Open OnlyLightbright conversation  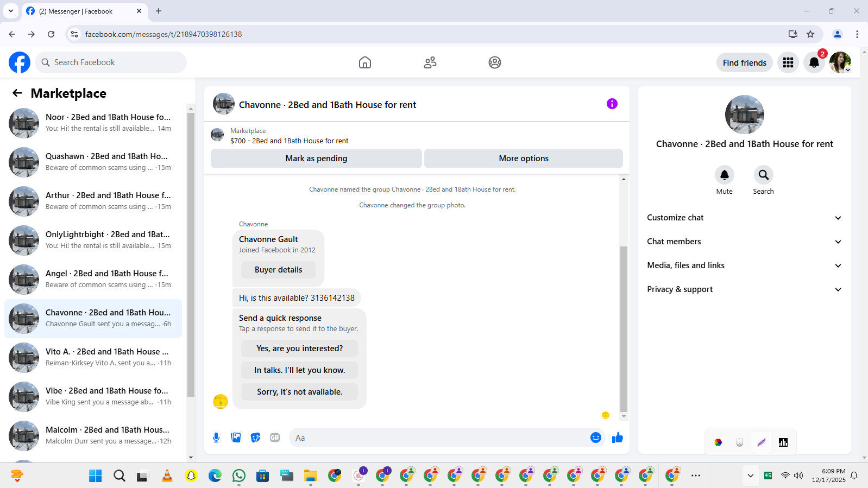[93, 240]
